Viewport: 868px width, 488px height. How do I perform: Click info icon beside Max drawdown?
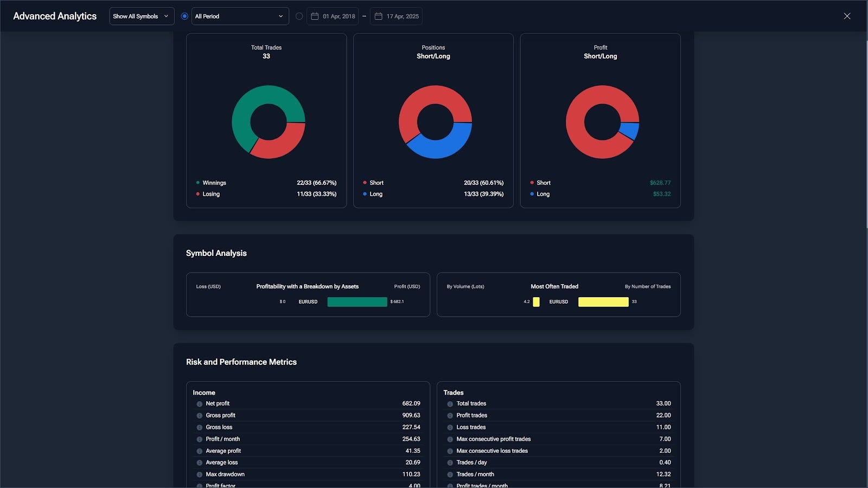199,474
